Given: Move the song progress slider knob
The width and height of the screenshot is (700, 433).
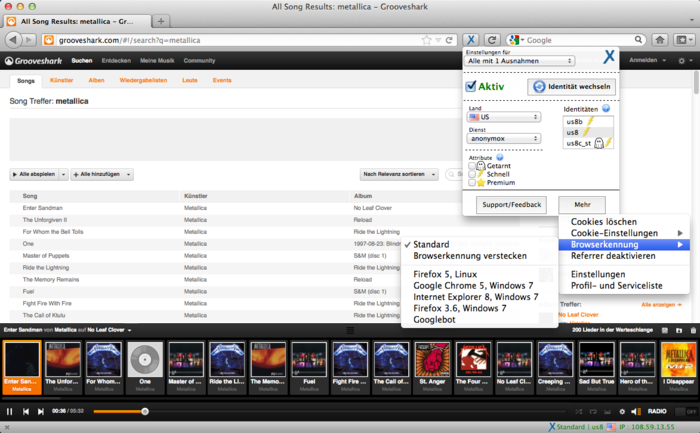Looking at the screenshot, I should tap(145, 412).
